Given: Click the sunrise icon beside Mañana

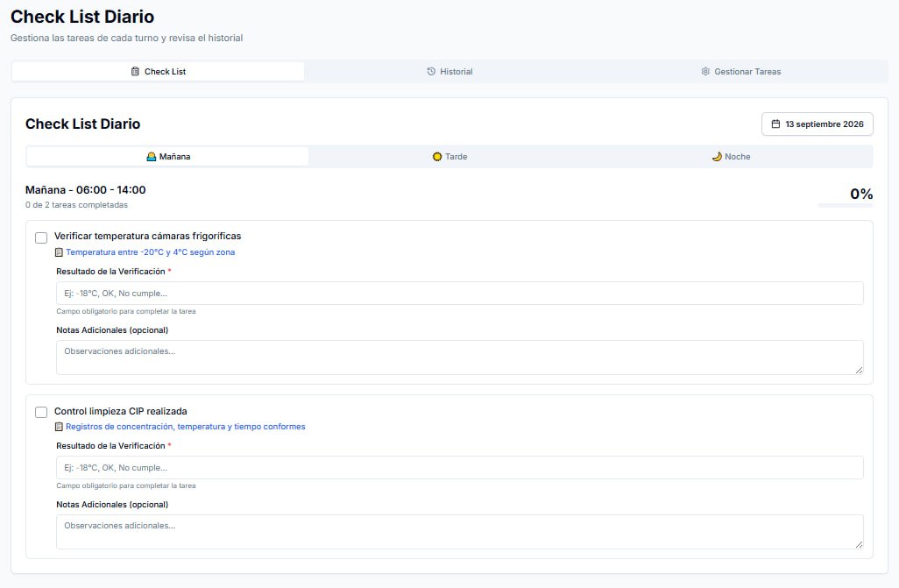Looking at the screenshot, I should coord(152,157).
